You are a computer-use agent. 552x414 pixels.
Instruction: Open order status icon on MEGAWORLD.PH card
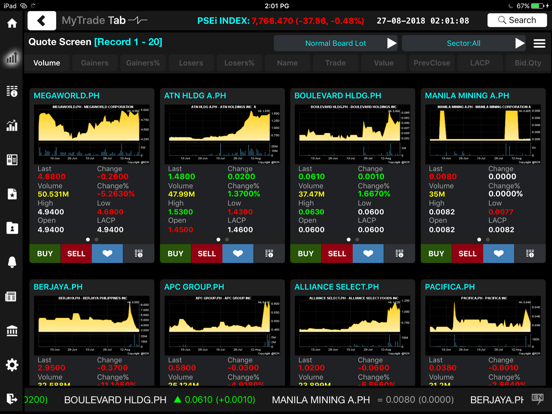(139, 253)
